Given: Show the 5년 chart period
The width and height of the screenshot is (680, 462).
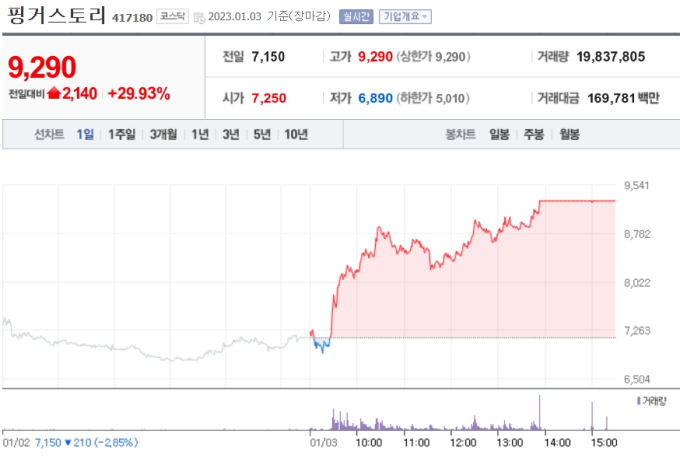Looking at the screenshot, I should (262, 134).
